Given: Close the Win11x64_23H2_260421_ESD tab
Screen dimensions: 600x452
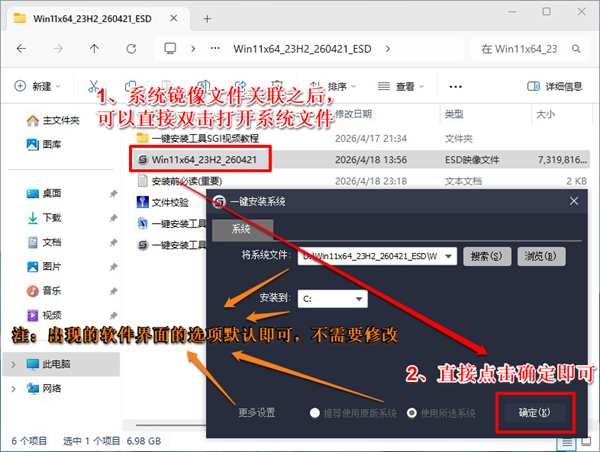Looking at the screenshot, I should click(x=173, y=18).
